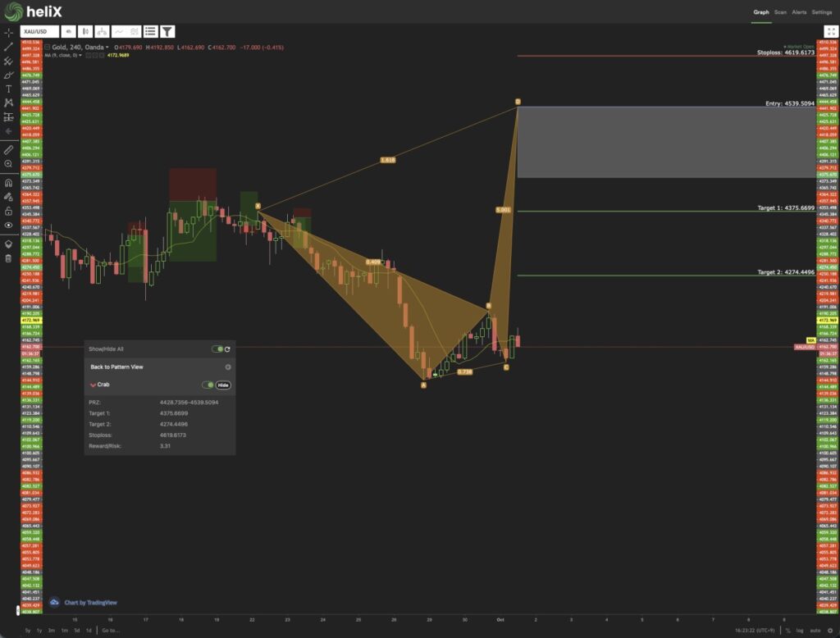The image size is (840, 638).
Task: Select the ruler measure tool
Action: pyautogui.click(x=8, y=150)
